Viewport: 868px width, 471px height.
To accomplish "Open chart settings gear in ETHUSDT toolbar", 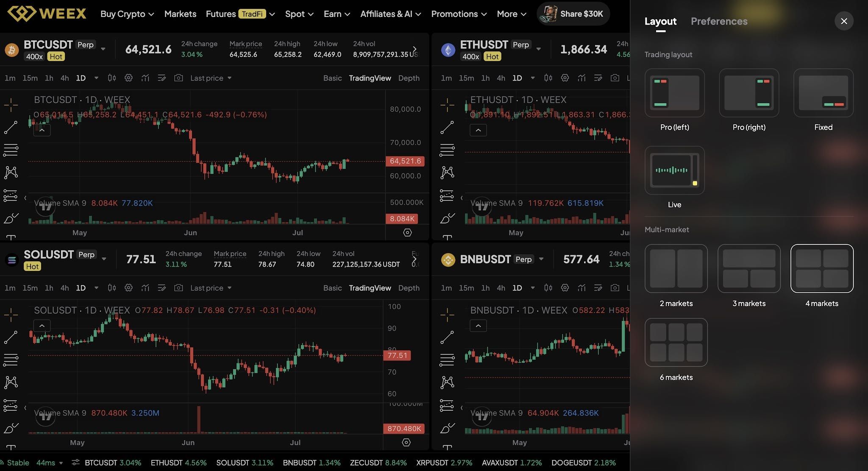I will click(x=565, y=78).
